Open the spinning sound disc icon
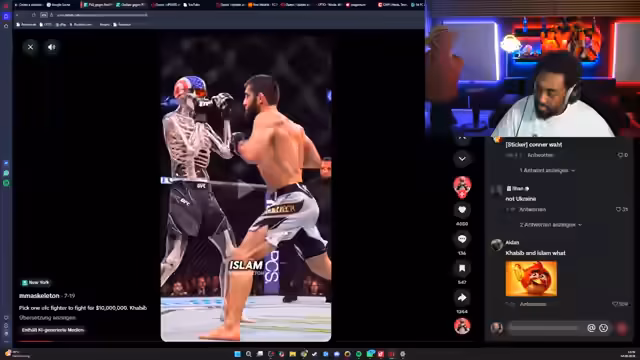 point(462,326)
